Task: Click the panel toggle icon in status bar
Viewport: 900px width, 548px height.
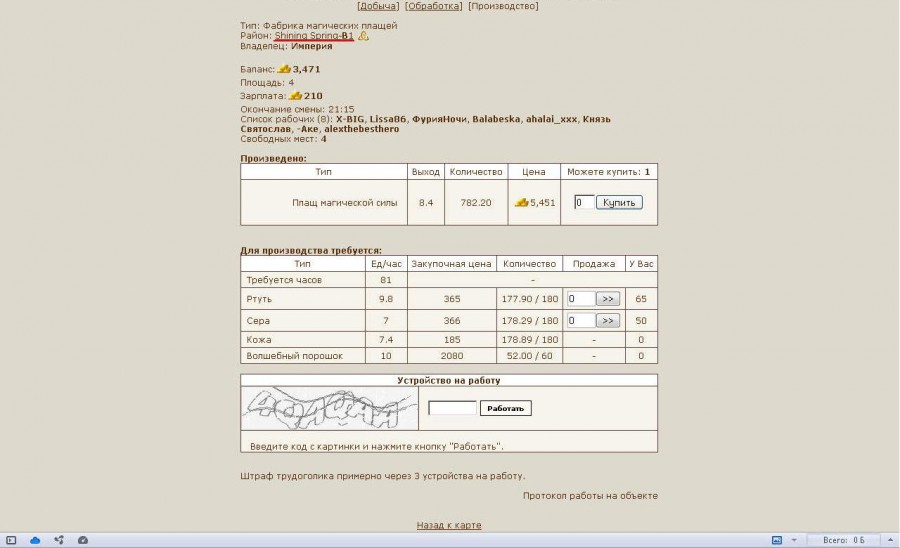Action: [x=11, y=540]
